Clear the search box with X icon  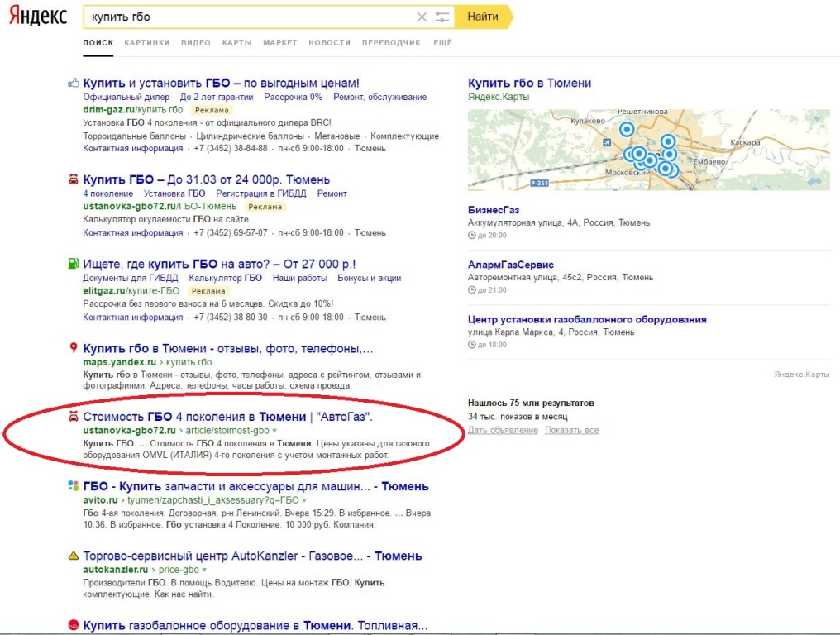pos(422,17)
